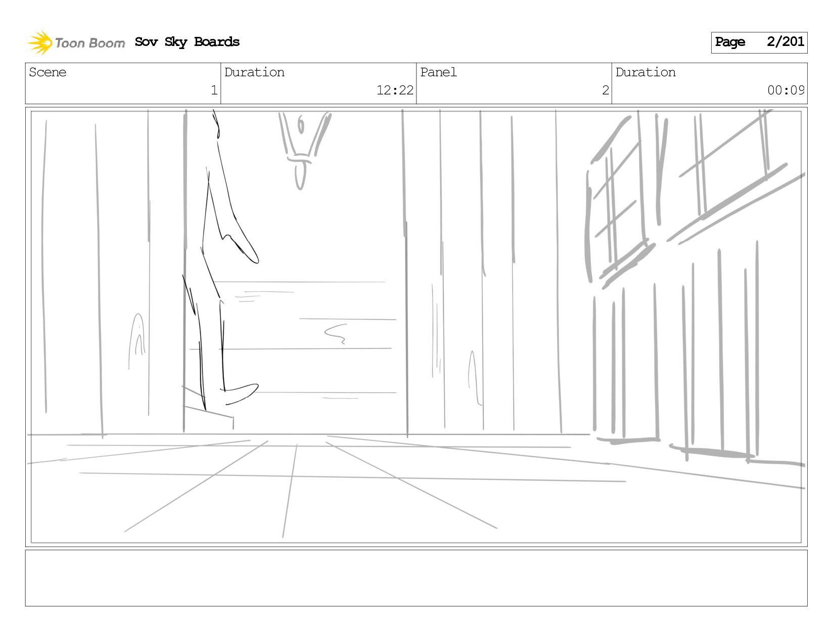The width and height of the screenshot is (834, 644).
Task: Click the scene number value '1'
Action: pos(214,90)
